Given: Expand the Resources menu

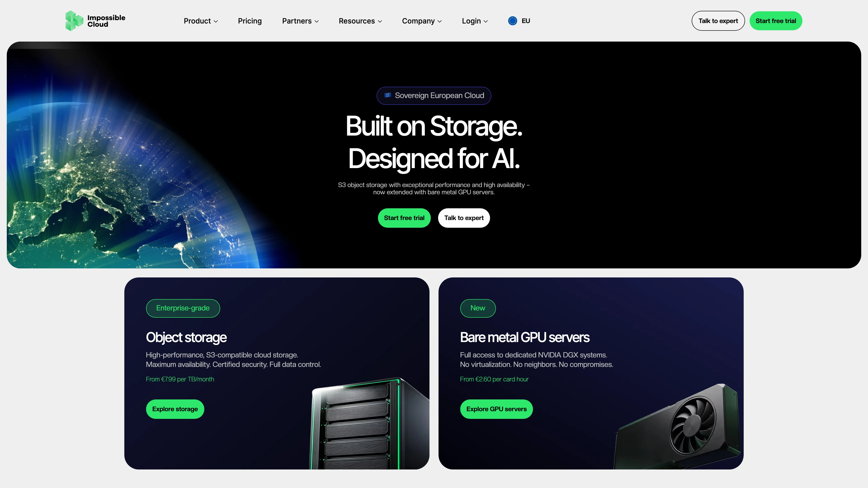Looking at the screenshot, I should point(360,21).
